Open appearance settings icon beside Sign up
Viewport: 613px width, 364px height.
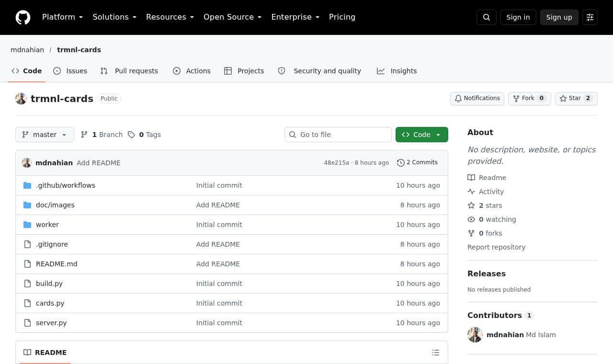[x=590, y=17]
